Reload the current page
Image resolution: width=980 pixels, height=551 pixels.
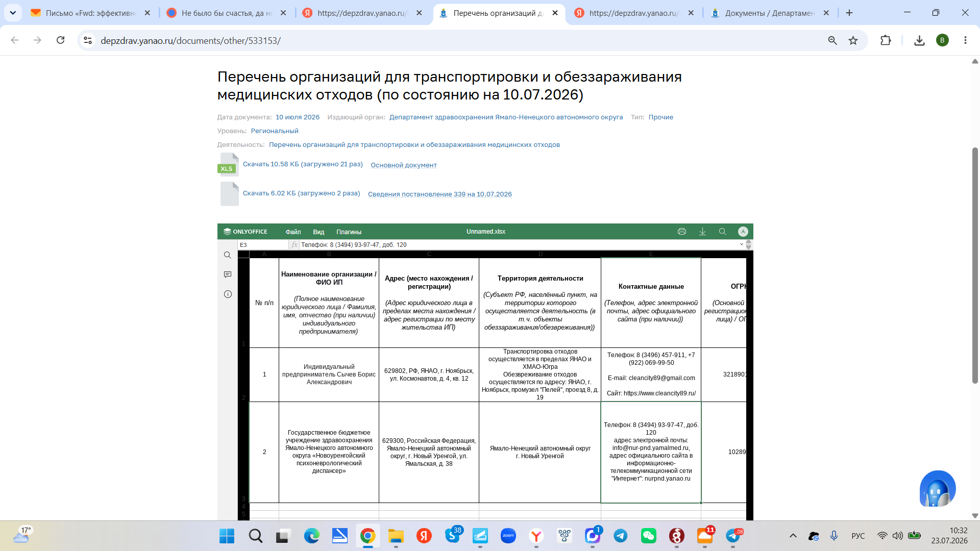60,40
